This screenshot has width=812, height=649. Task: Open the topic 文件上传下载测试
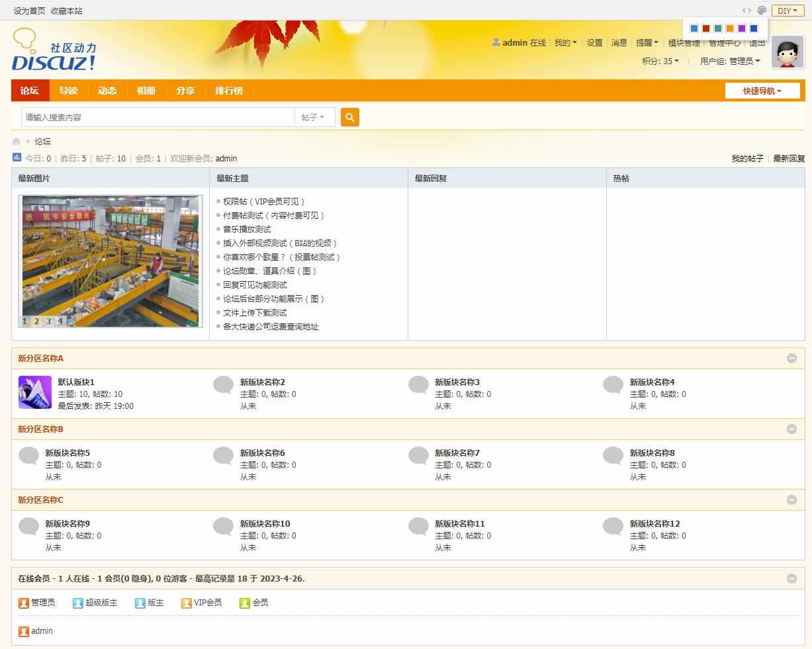255,313
